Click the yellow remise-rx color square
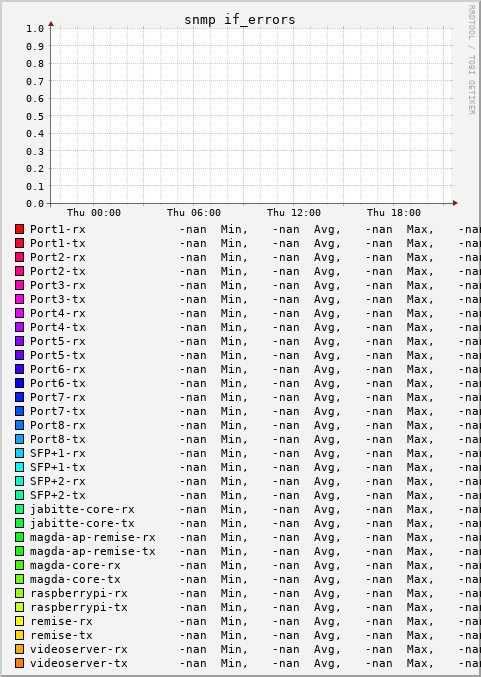Image resolution: width=481 pixels, height=677 pixels. coord(19,621)
